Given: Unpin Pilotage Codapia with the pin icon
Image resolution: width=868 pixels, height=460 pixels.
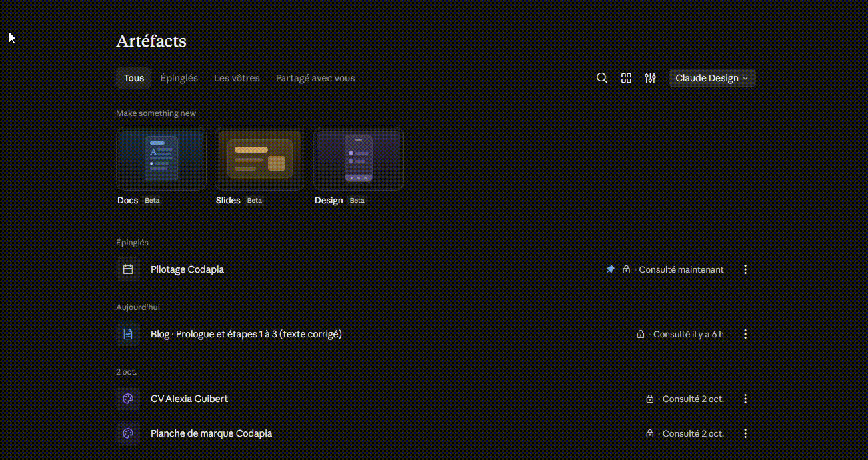Looking at the screenshot, I should point(610,269).
